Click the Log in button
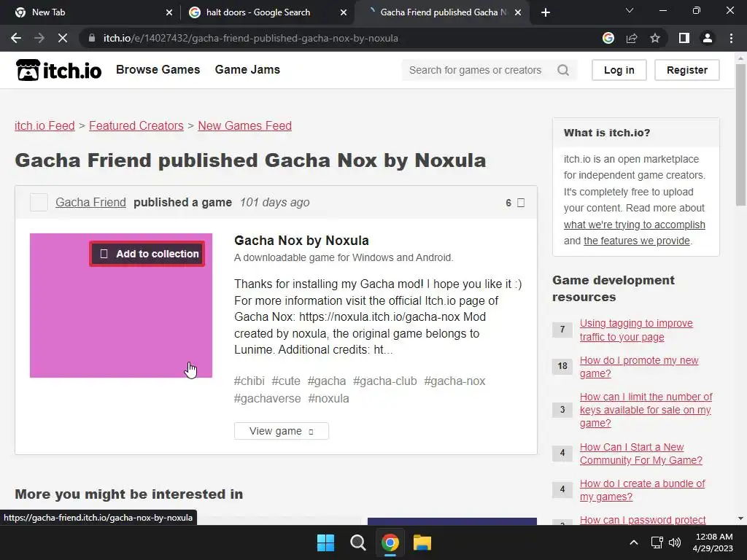Image resolution: width=747 pixels, height=560 pixels. pos(619,70)
